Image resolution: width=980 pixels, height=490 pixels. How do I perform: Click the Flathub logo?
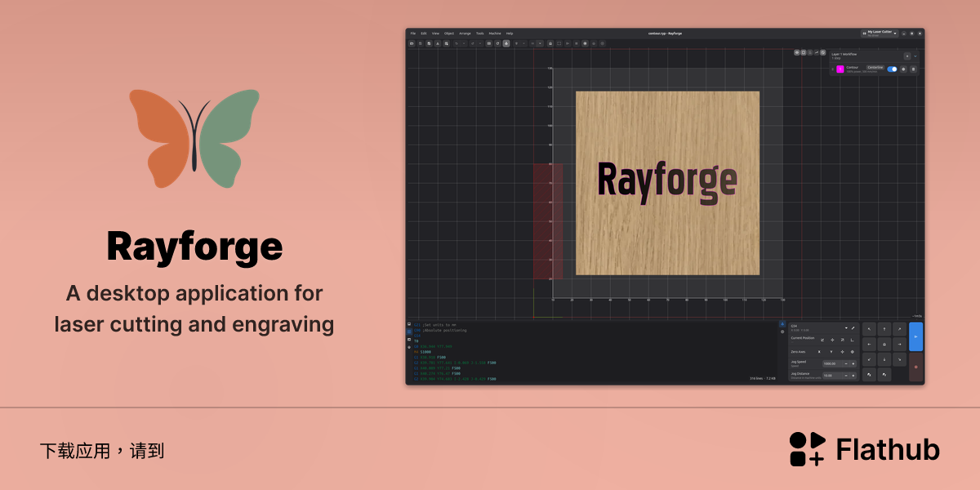(x=864, y=449)
